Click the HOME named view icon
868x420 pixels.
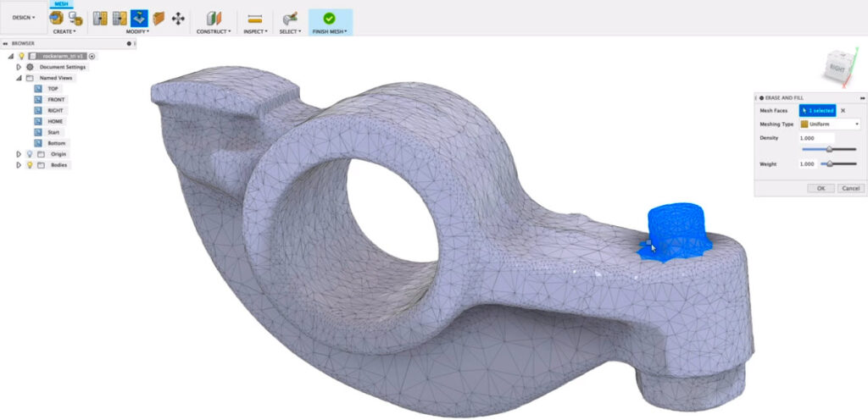click(37, 122)
